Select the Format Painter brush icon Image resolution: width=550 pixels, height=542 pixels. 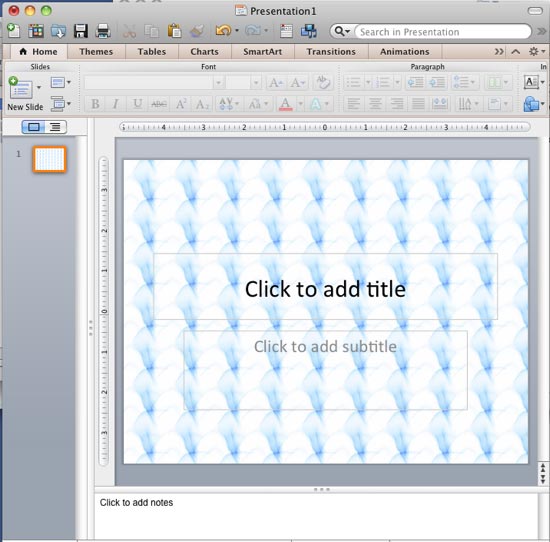(x=197, y=31)
